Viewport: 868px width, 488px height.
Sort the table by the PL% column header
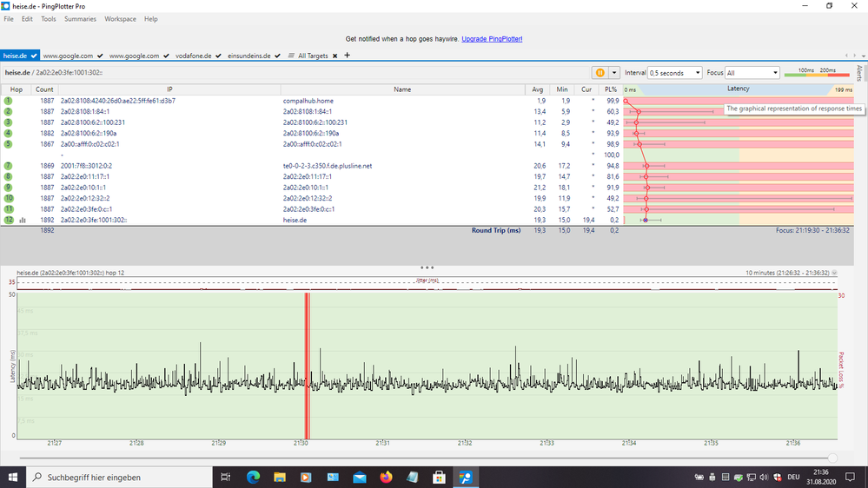tap(611, 89)
